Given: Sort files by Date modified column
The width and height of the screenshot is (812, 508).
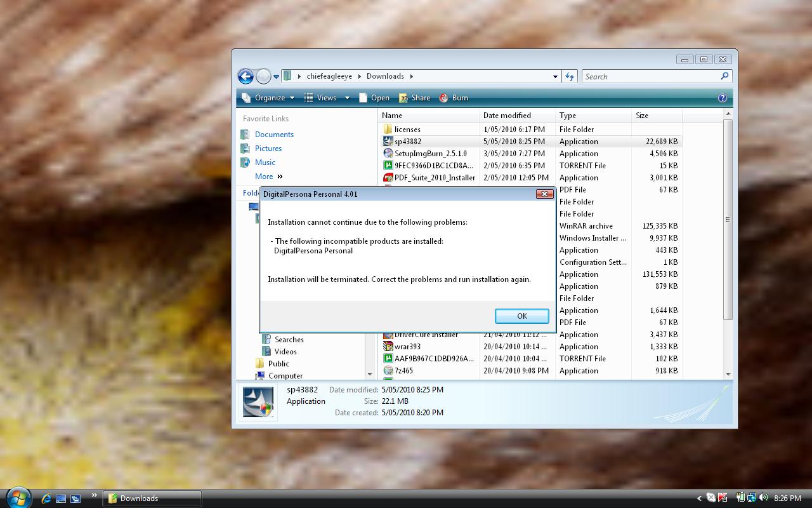Looking at the screenshot, I should pos(518,116).
